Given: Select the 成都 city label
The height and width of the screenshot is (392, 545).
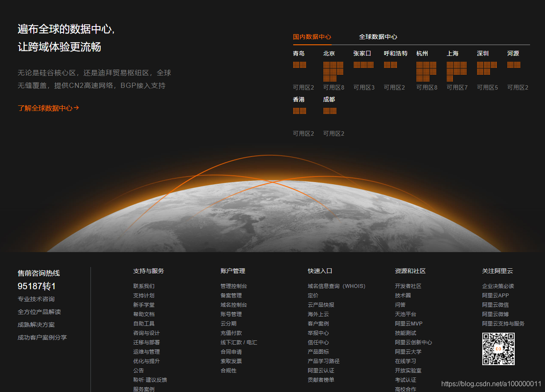Looking at the screenshot, I should tap(329, 99).
